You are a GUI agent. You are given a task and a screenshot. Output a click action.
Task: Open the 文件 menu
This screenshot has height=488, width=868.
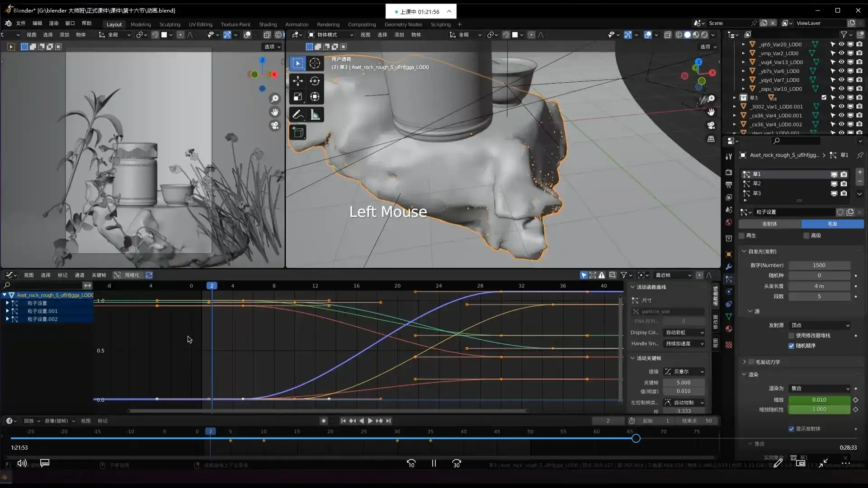[x=21, y=23]
